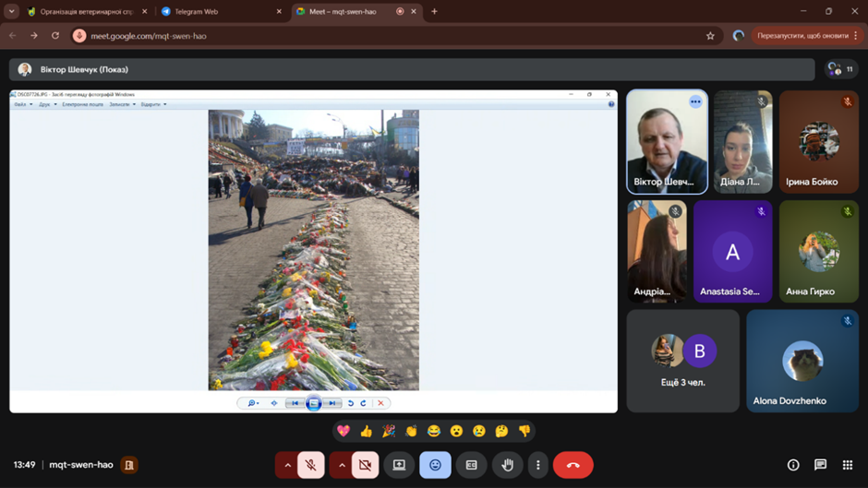
Task: Show the participants list with 11 people
Action: pyautogui.click(x=840, y=69)
